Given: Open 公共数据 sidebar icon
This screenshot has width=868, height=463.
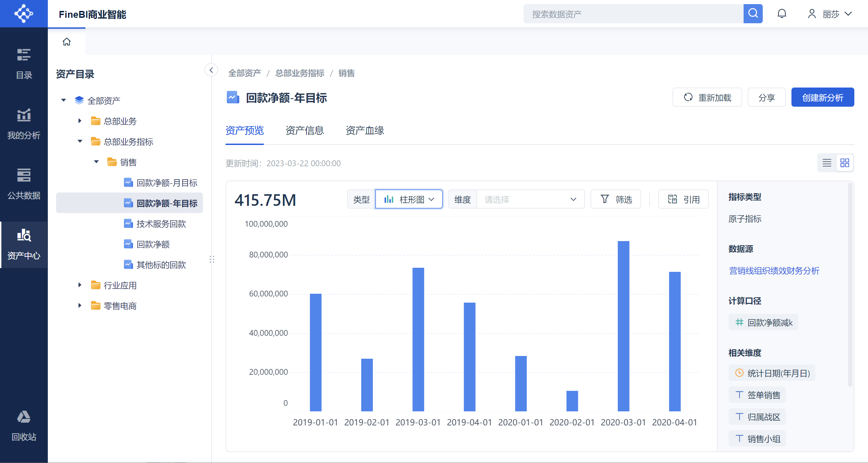Looking at the screenshot, I should coord(24,184).
